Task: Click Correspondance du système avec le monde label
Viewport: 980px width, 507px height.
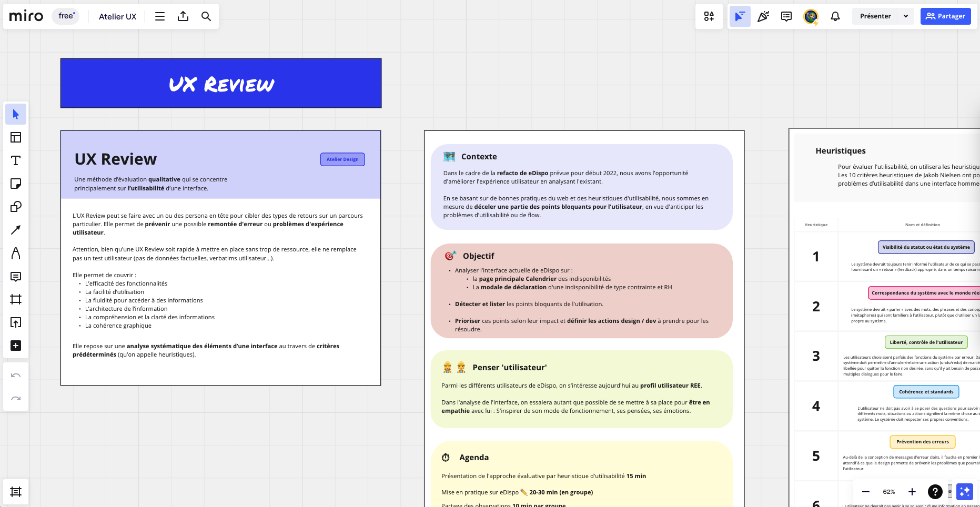Action: 924,293
